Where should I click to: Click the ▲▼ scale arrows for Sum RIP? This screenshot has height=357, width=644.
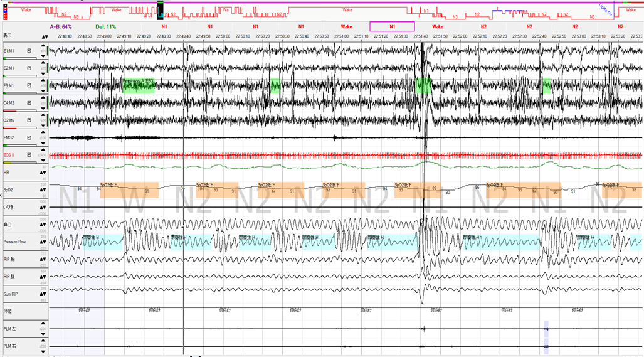tap(43, 294)
